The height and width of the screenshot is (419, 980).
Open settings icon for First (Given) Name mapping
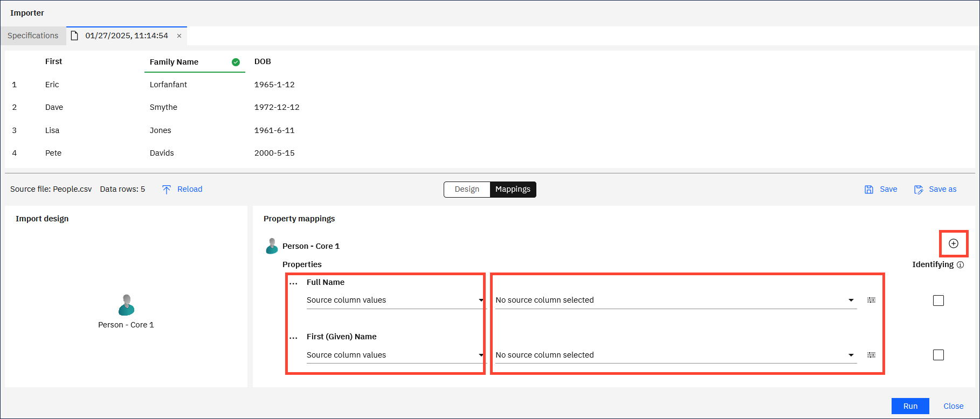(871, 355)
